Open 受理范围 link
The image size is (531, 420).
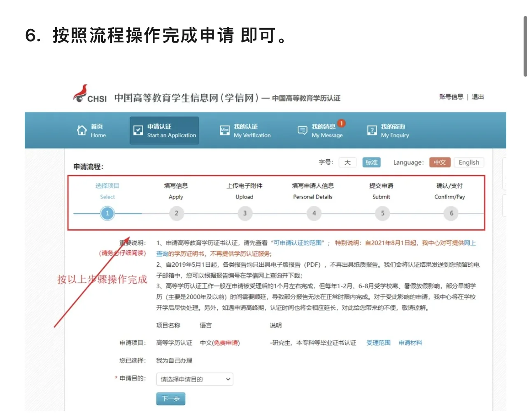pos(378,343)
